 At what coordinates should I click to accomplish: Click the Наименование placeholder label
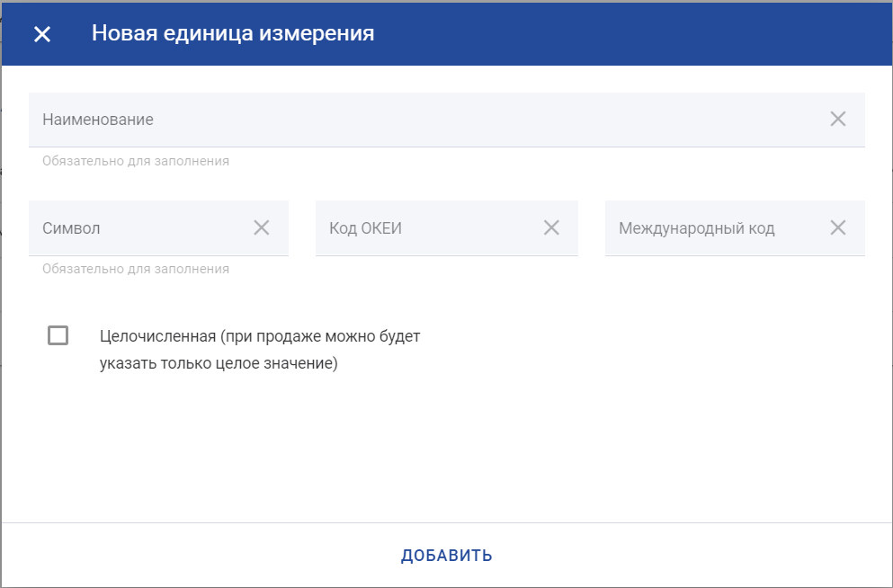(98, 120)
